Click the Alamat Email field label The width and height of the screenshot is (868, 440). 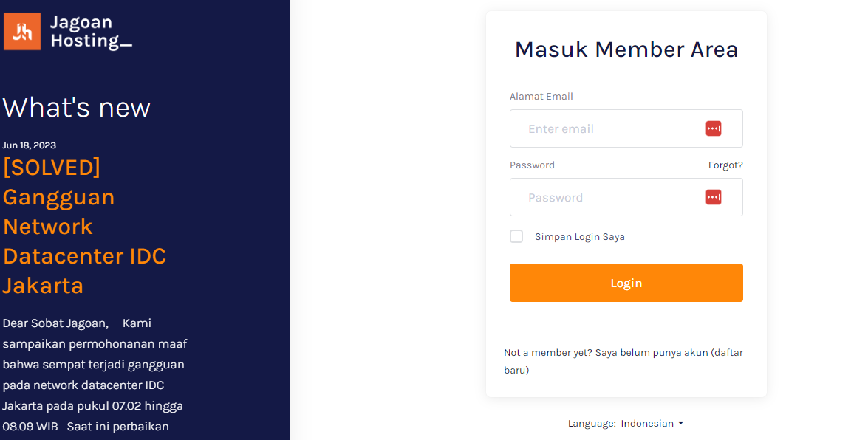point(541,96)
